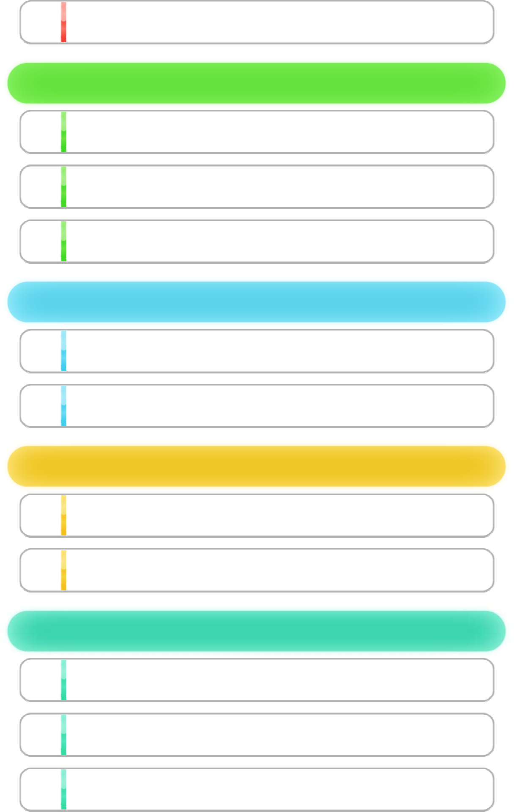Viewport: 514px width, 812px height.
Task: Click the green stripe in first green row
Action: click(x=63, y=132)
